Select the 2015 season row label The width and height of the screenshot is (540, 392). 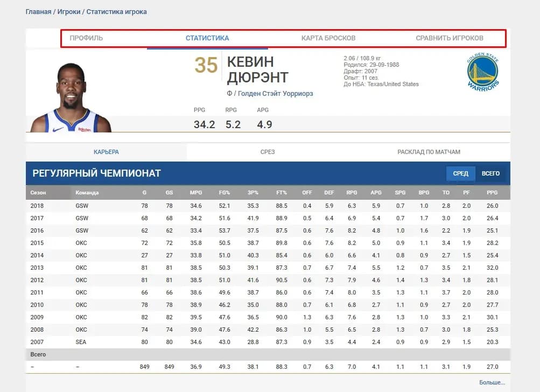point(37,243)
